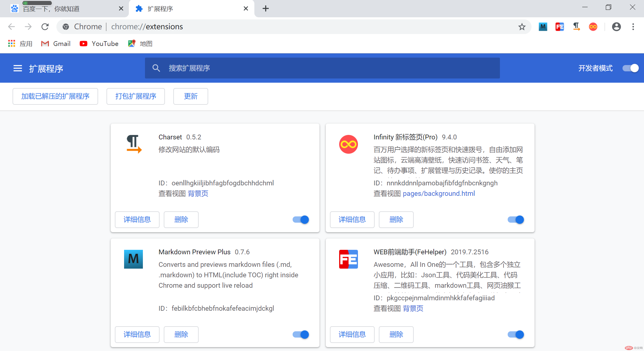Open the Chrome profile avatar
The width and height of the screenshot is (644, 351).
click(616, 27)
